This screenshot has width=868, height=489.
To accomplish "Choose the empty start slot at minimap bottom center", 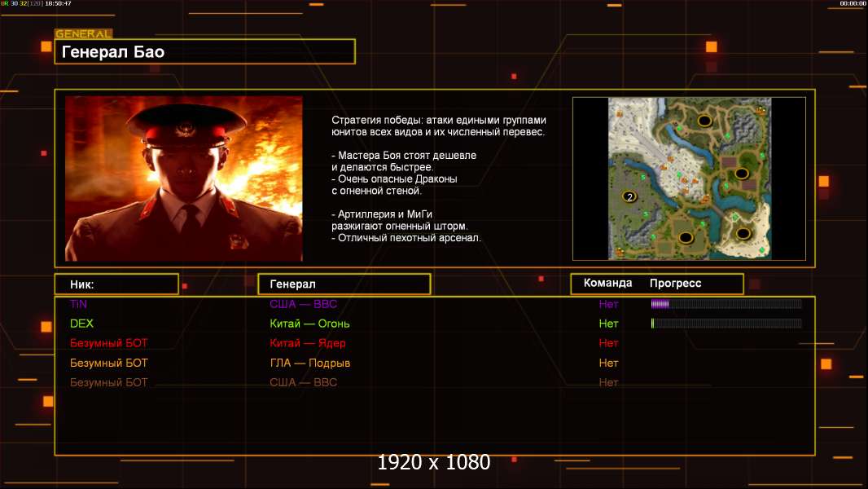I will coord(686,237).
